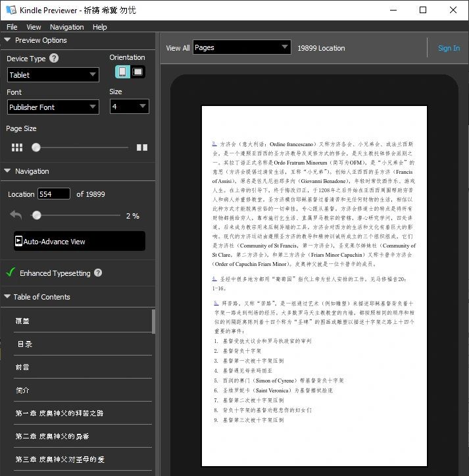Click the Table of Contents scrollbar
Screen dimensions: 469x476
pos(153,321)
